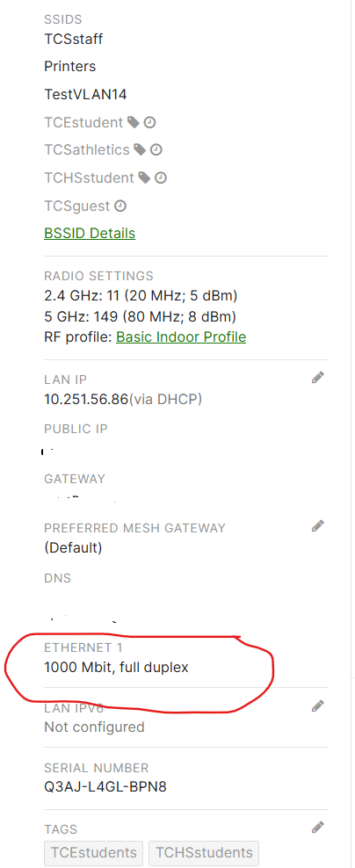Select the Printers SSID entry
This screenshot has height=868, width=355.
tap(70, 67)
